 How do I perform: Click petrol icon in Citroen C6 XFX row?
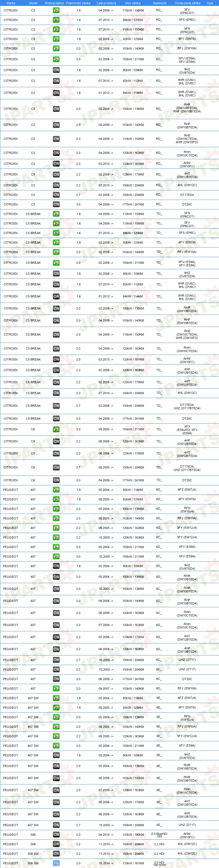(56, 429)
